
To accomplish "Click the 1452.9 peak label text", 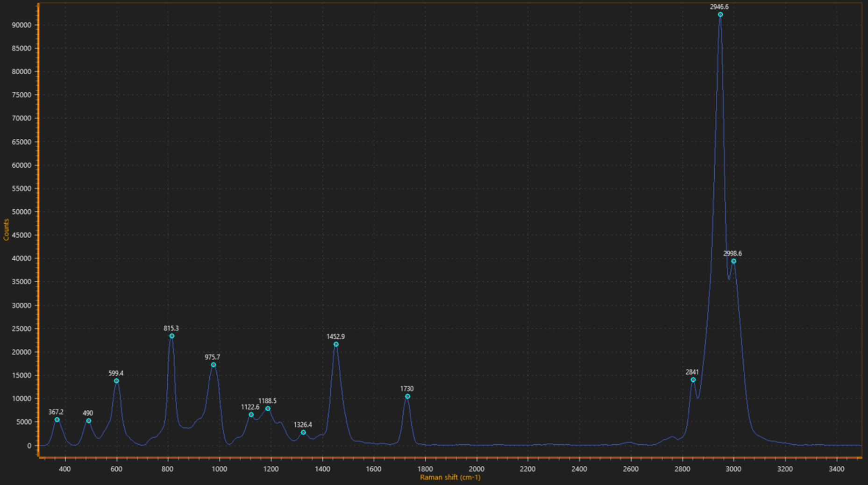I will 335,336.
